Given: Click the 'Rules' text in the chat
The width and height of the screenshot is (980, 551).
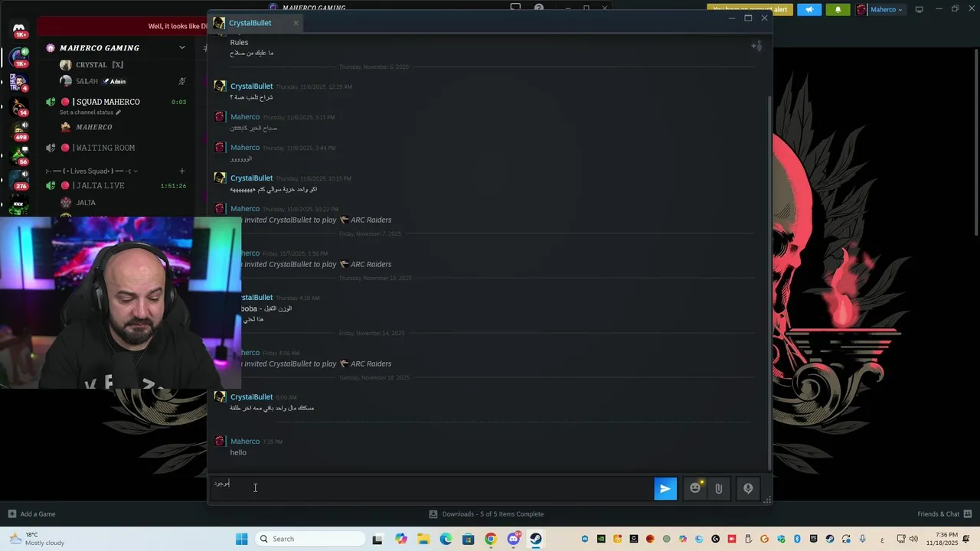Looking at the screenshot, I should (239, 42).
